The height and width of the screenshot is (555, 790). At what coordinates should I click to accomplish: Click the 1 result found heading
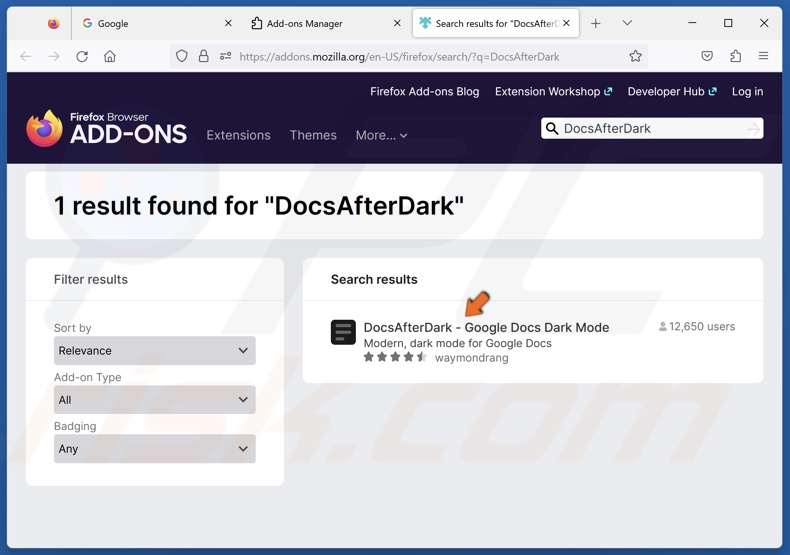[x=259, y=205]
